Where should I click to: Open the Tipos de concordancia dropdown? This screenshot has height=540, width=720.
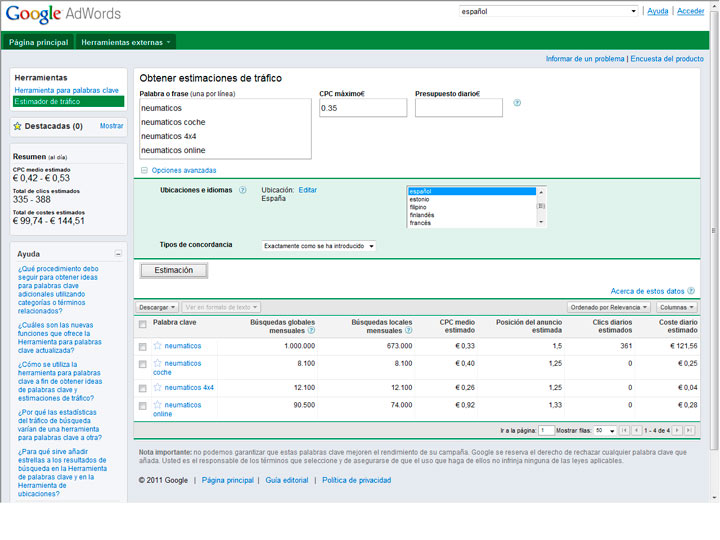tap(319, 246)
